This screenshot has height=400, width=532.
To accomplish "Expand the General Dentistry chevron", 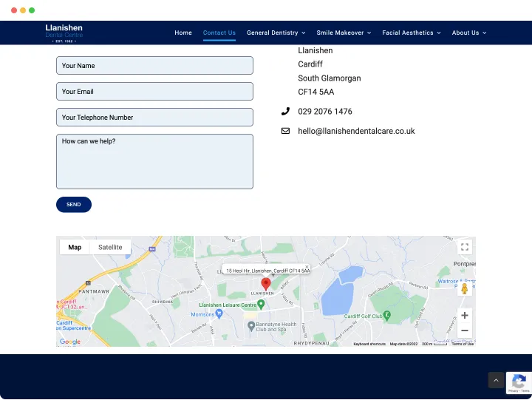I will (x=304, y=33).
